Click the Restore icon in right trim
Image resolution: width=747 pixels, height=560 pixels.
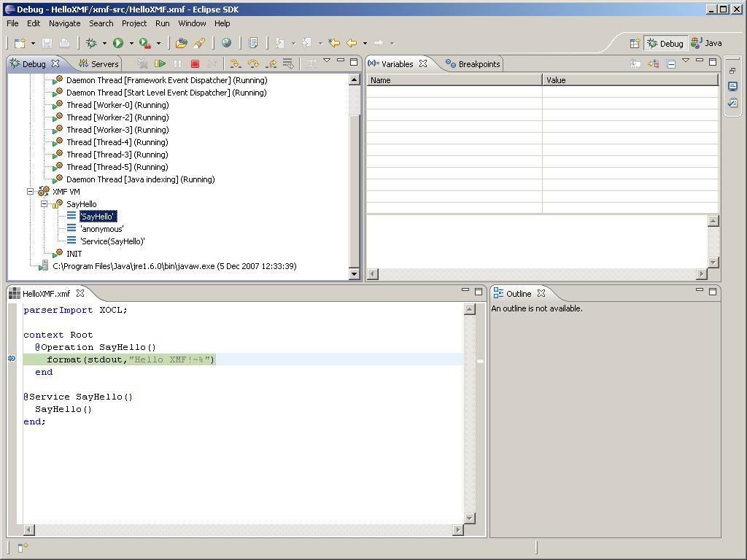tap(732, 71)
